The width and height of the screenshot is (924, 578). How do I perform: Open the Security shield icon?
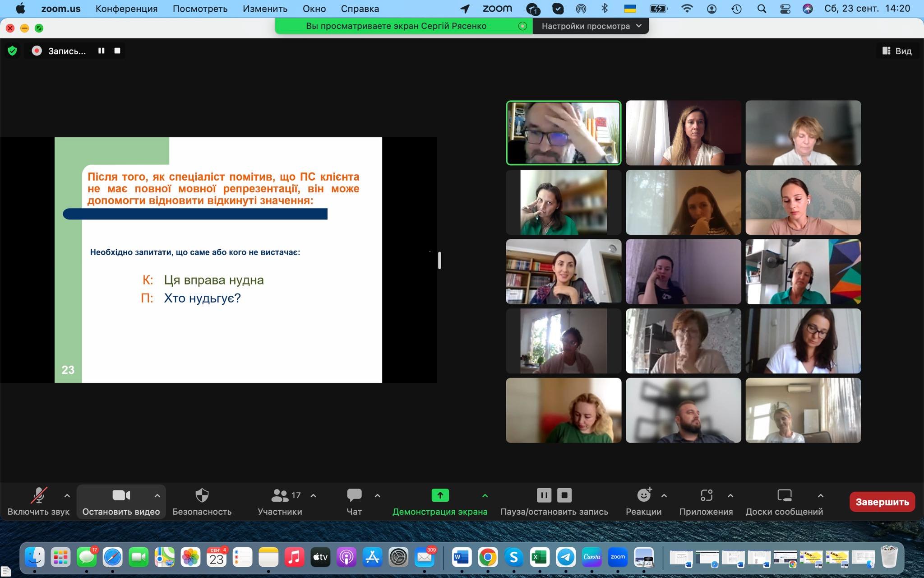tap(202, 496)
